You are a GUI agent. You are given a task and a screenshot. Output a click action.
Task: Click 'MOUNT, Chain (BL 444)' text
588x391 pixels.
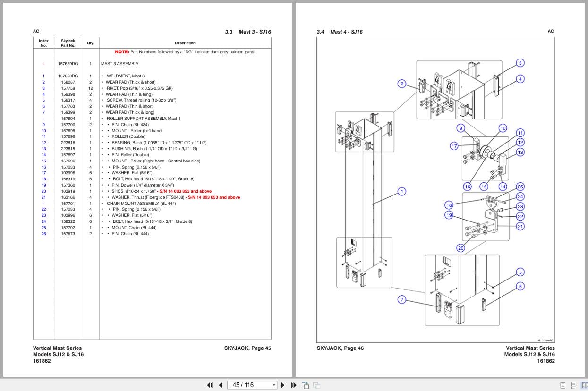(133, 228)
